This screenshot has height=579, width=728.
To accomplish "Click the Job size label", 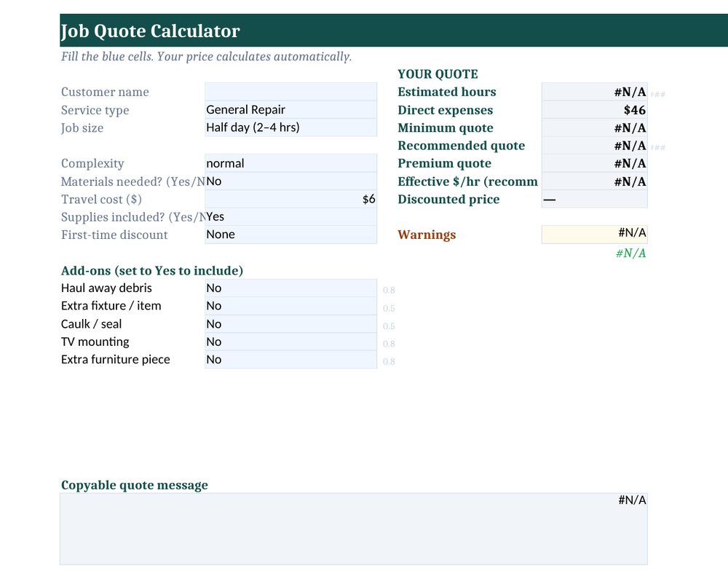I will 82,128.
